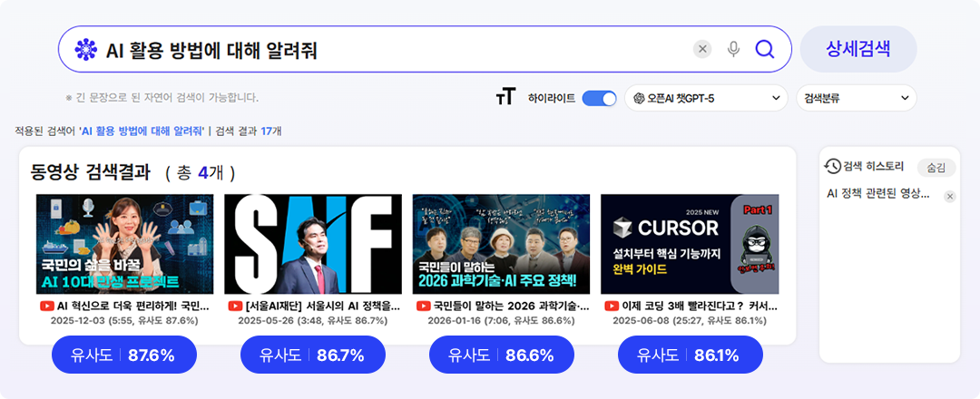The image size is (980, 399).
Task: Click the text size TT icon
Action: [505, 97]
